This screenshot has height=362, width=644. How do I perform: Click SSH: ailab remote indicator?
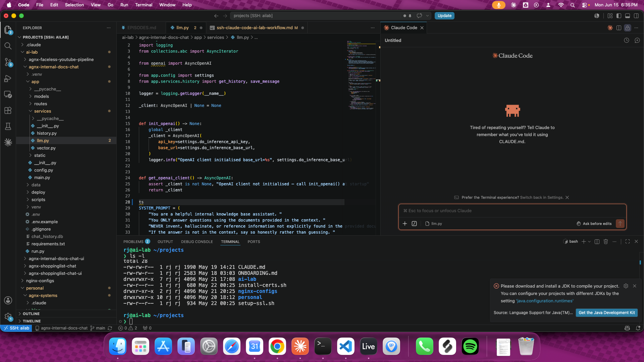pos(16,328)
